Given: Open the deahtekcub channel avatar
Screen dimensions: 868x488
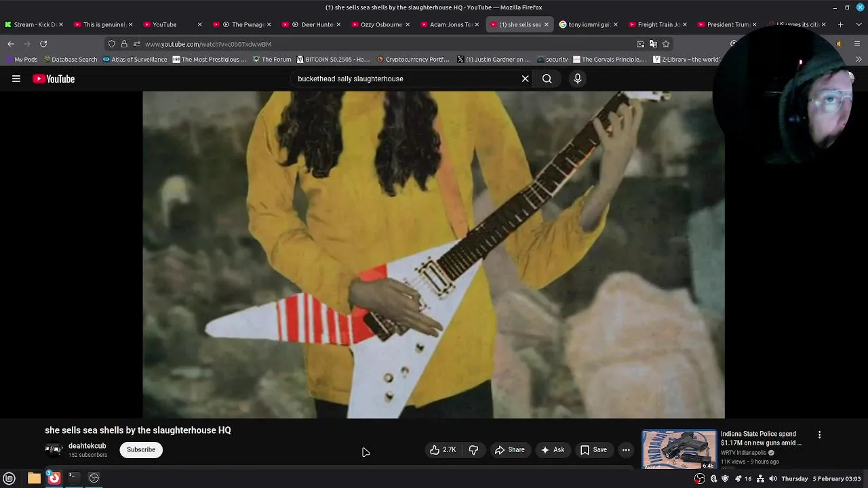Looking at the screenshot, I should click(x=54, y=449).
